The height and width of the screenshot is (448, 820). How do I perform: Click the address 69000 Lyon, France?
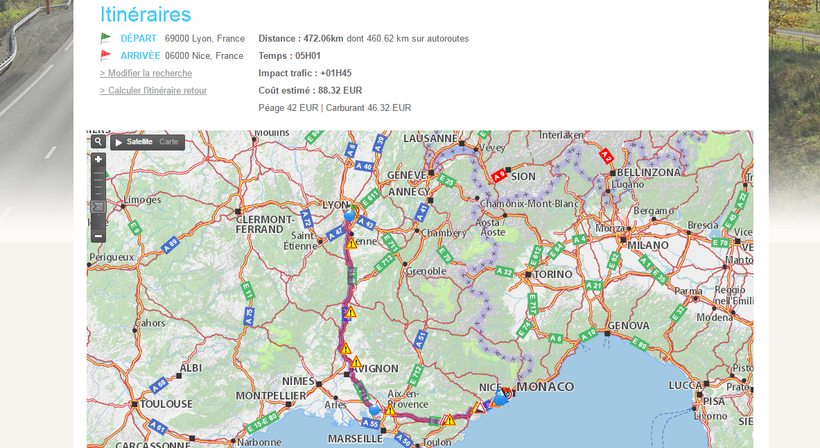coord(205,38)
